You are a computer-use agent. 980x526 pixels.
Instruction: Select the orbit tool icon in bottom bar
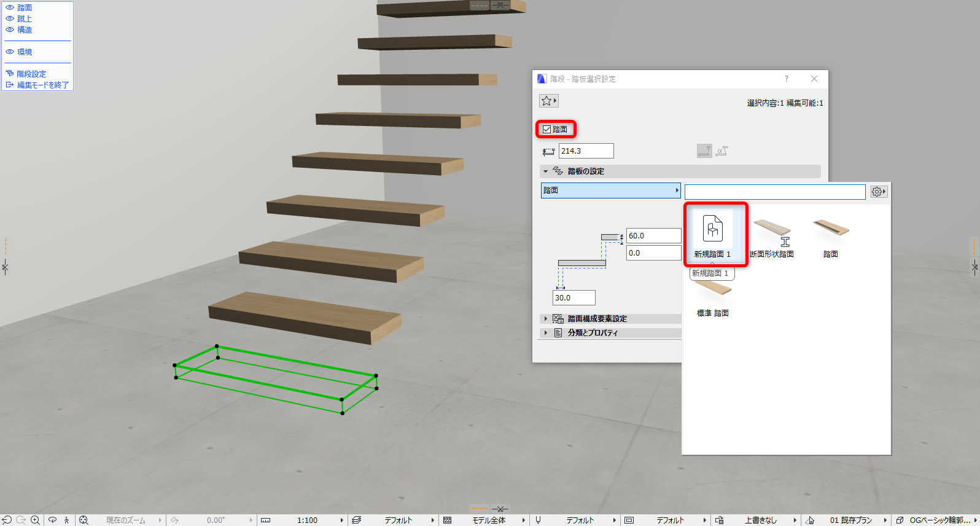pos(52,520)
